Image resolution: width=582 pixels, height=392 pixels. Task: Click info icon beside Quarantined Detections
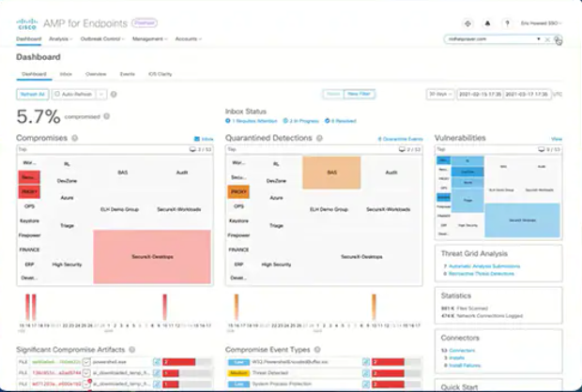coord(319,138)
